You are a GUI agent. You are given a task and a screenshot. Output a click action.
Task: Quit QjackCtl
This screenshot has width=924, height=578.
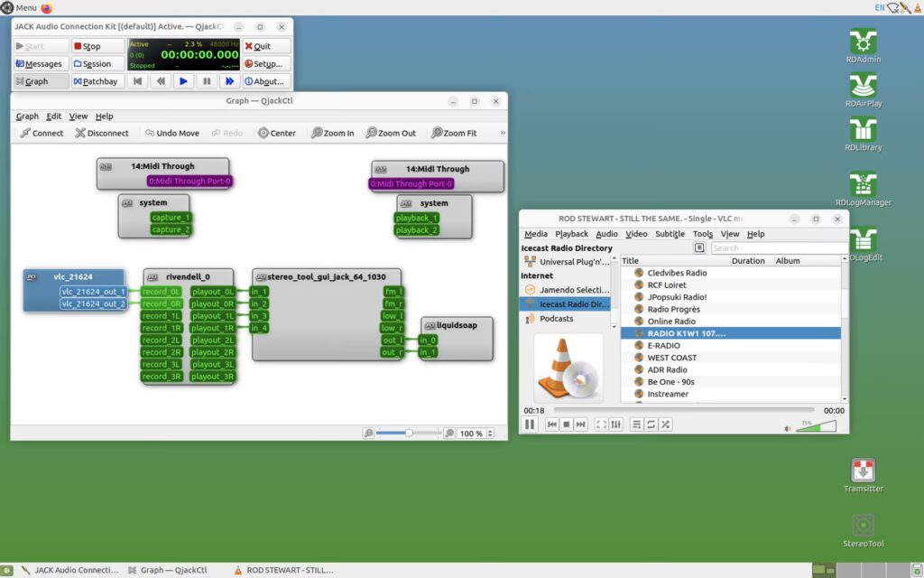pyautogui.click(x=266, y=46)
